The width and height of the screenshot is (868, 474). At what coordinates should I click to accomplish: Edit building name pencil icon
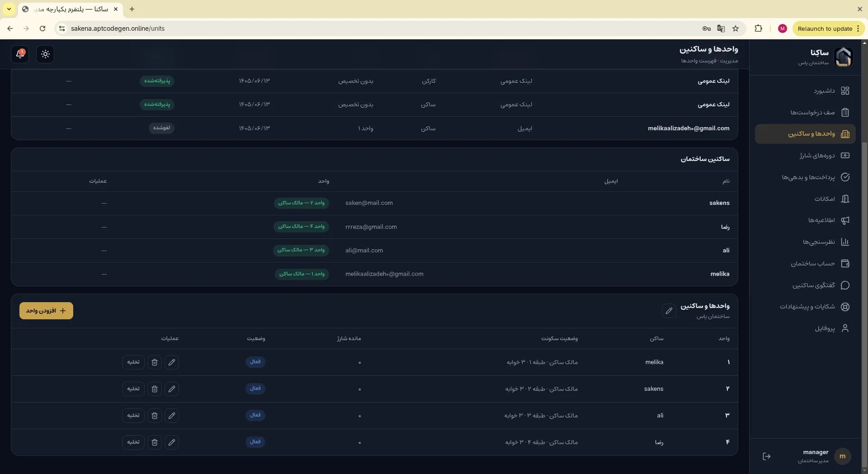point(669,311)
